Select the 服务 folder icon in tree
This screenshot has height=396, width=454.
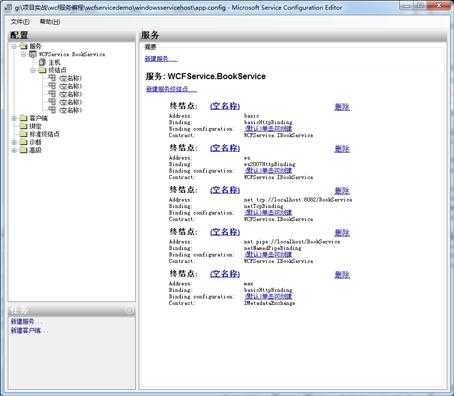click(x=23, y=46)
